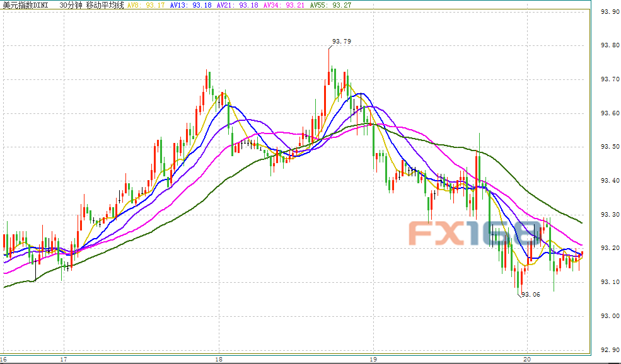Click the 93.10 price axis label
621x364 pixels.
click(x=610, y=282)
